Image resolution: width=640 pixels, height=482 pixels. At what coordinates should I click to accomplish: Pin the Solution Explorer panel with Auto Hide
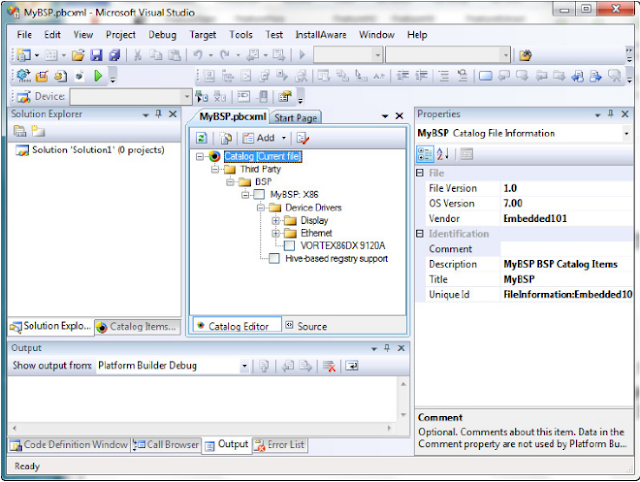pyautogui.click(x=159, y=114)
